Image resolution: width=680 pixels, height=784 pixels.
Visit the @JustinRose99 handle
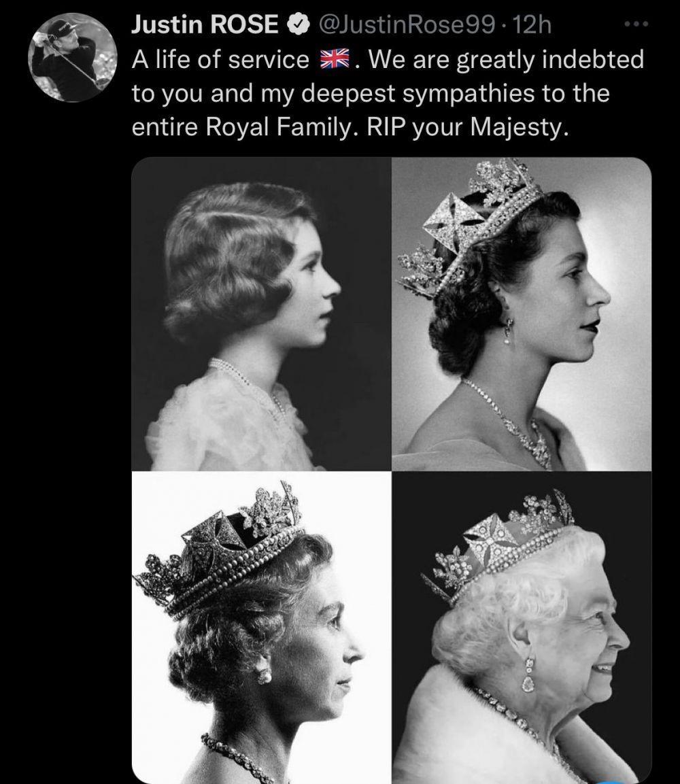[x=407, y=24]
